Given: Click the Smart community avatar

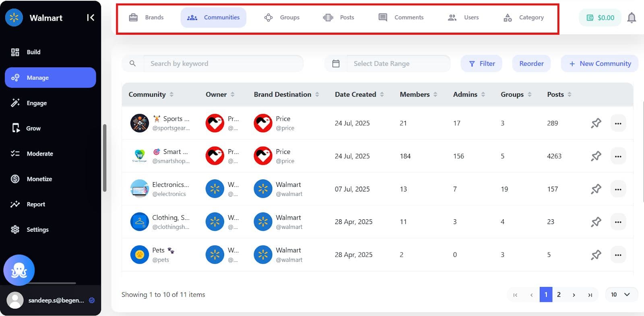Looking at the screenshot, I should tap(140, 156).
